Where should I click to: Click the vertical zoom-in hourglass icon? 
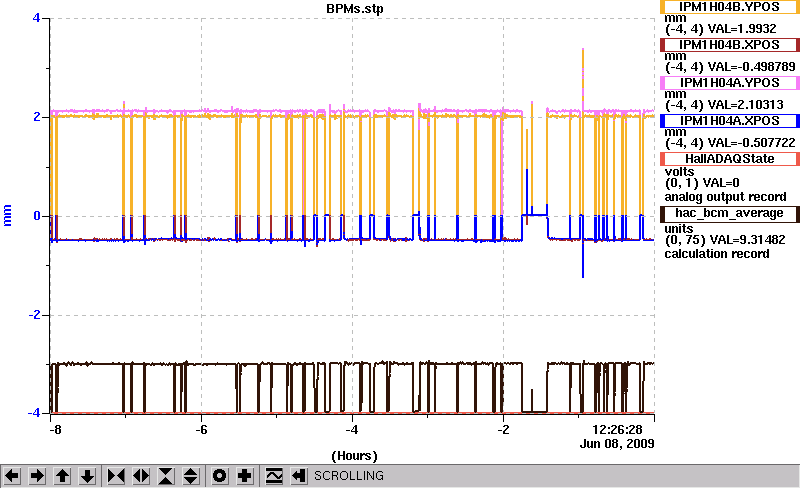pyautogui.click(x=166, y=476)
